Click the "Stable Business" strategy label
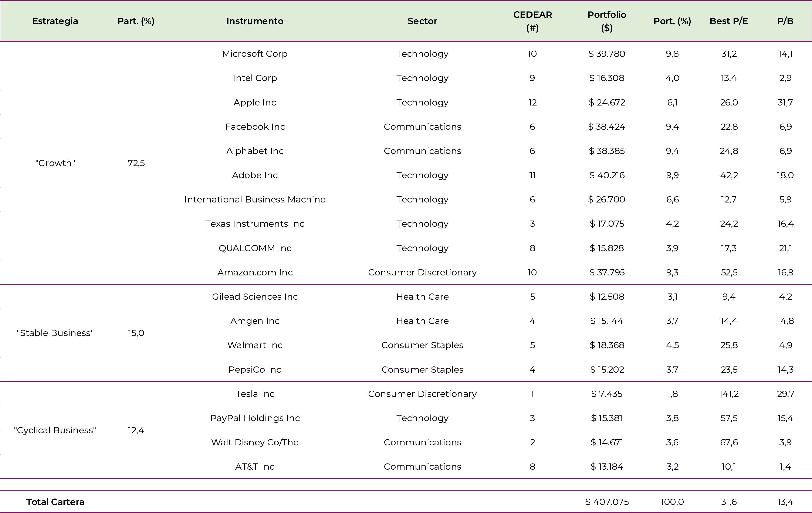Viewport: 812px width, 513px height. 55,333
